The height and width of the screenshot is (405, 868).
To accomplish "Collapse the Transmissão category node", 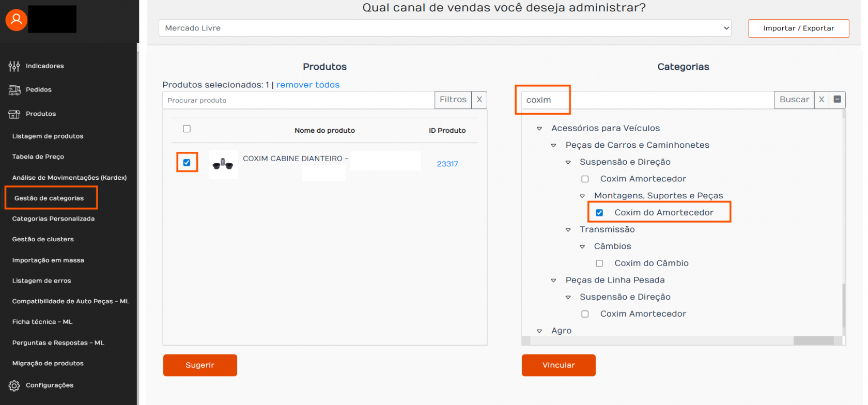I will click(568, 230).
